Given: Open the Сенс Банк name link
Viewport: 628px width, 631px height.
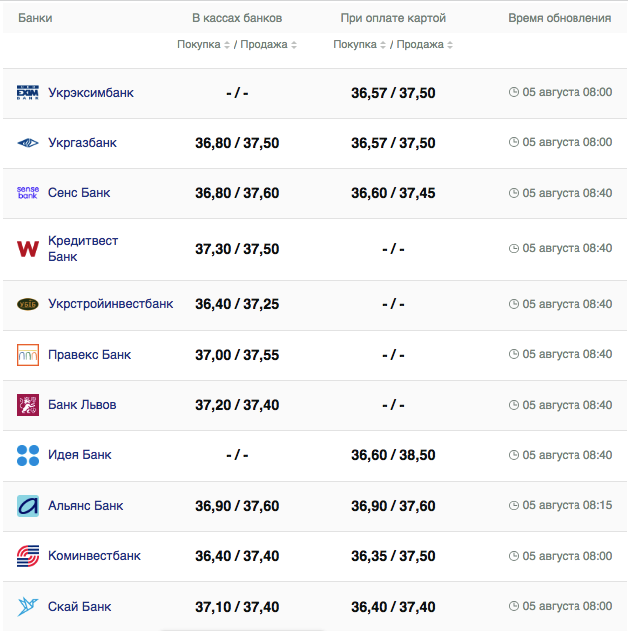Looking at the screenshot, I should (x=79, y=193).
